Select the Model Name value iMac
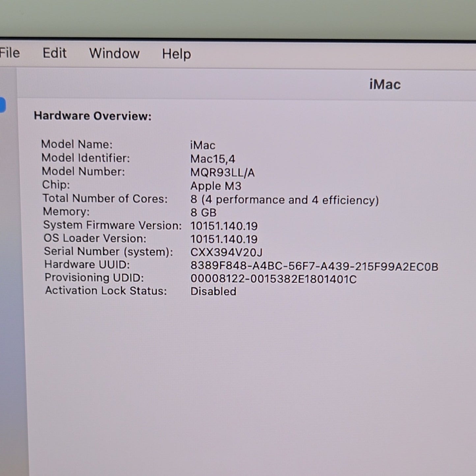The image size is (476, 476). click(x=203, y=145)
